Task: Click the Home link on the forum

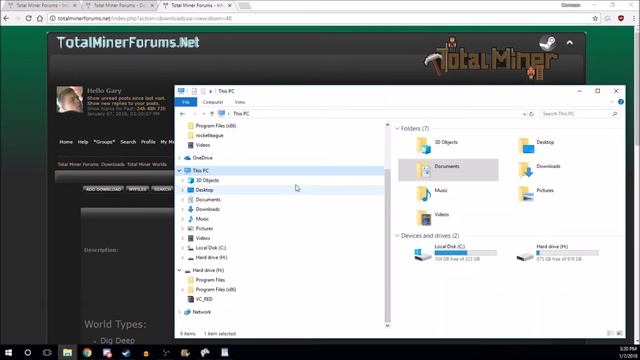Action: pyautogui.click(x=66, y=142)
